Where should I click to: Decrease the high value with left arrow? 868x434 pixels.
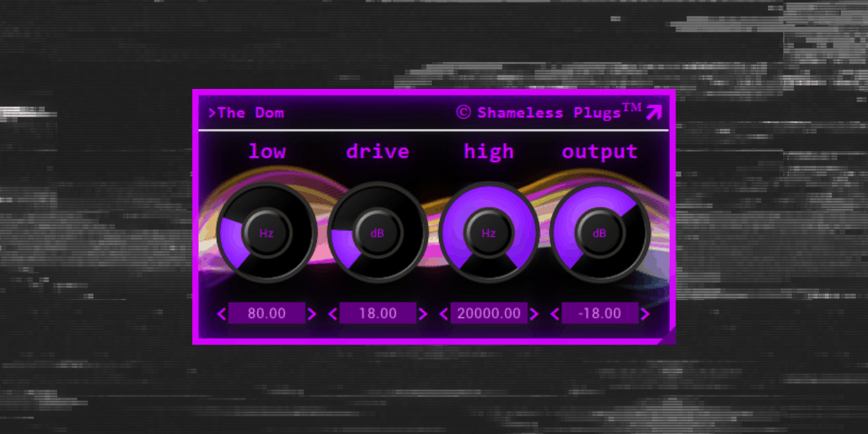tap(444, 314)
